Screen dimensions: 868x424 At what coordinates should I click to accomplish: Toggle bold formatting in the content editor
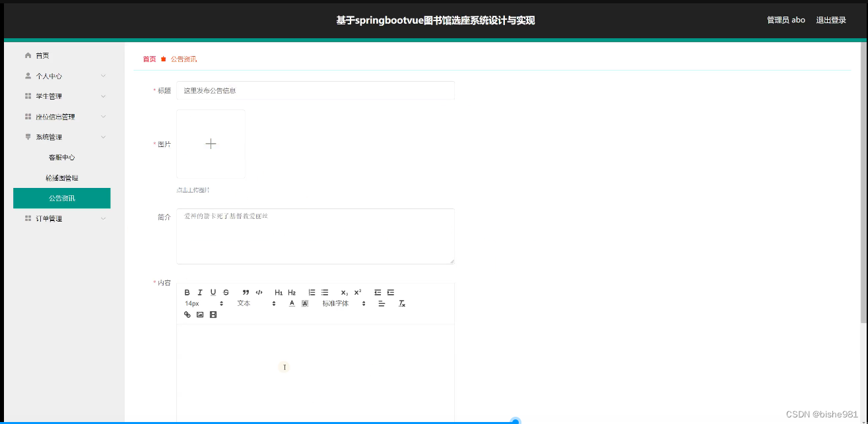[187, 292]
